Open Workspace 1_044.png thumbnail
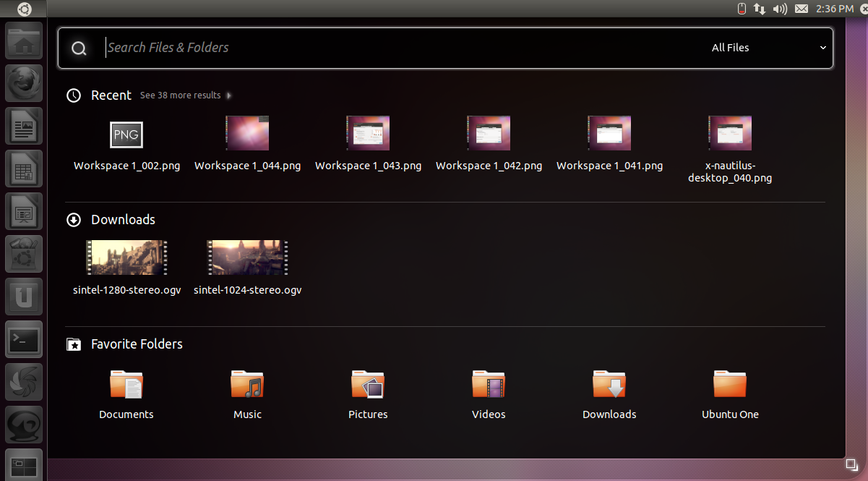The image size is (868, 481). (x=247, y=133)
